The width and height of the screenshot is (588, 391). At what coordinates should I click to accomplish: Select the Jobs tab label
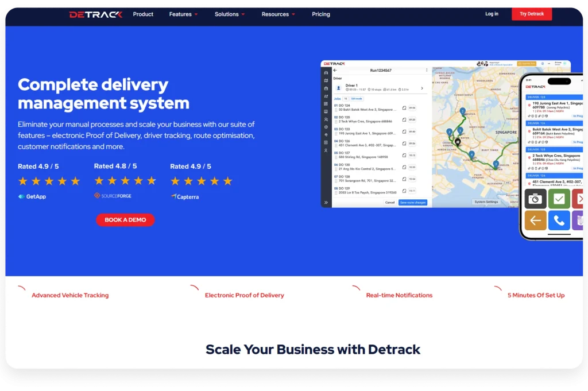338,99
